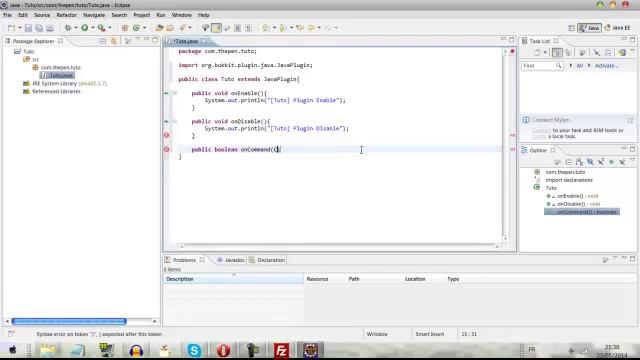The width and height of the screenshot is (640, 360).
Task: Click the error marker beside onCommand line
Action: [x=167, y=149]
